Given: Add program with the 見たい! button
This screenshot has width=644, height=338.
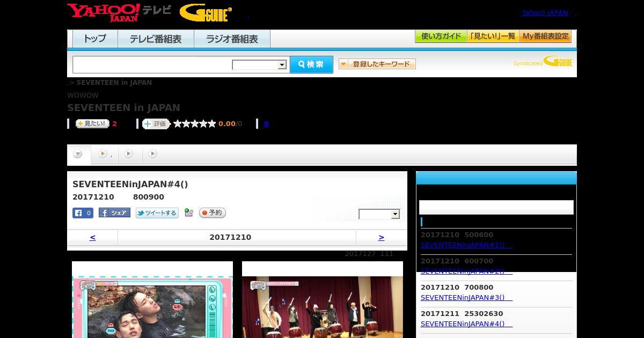Looking at the screenshot, I should point(92,124).
